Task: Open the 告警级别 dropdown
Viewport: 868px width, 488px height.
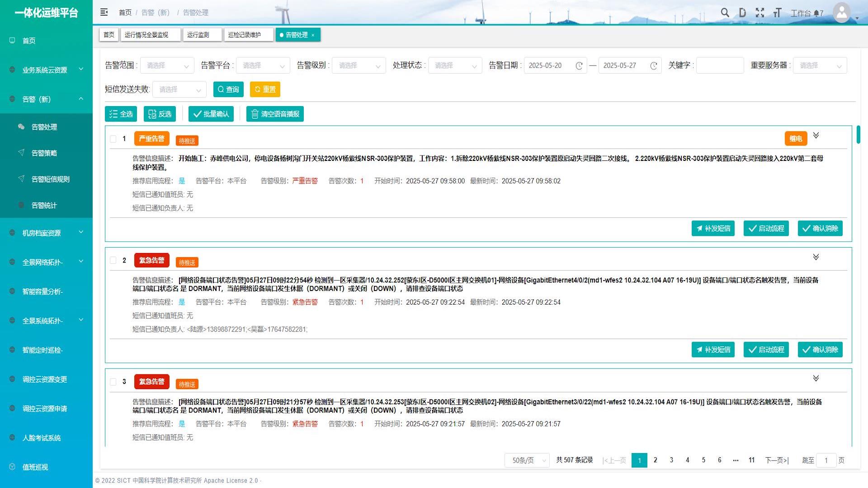Action: pyautogui.click(x=359, y=66)
